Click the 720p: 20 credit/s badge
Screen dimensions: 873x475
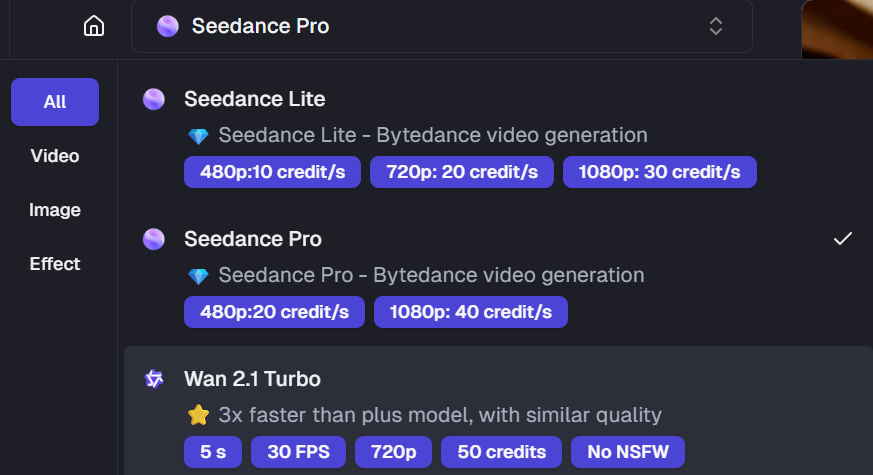coord(462,172)
